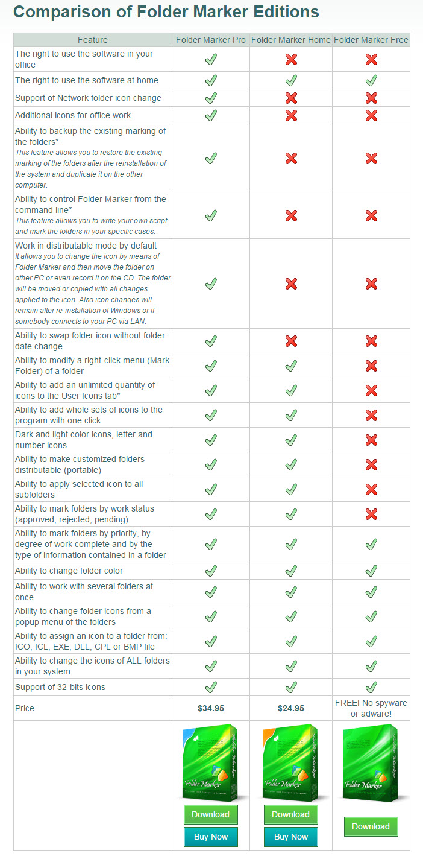The width and height of the screenshot is (423, 868).
Task: Click Pro checkmark for office use right
Action: tap(211, 59)
